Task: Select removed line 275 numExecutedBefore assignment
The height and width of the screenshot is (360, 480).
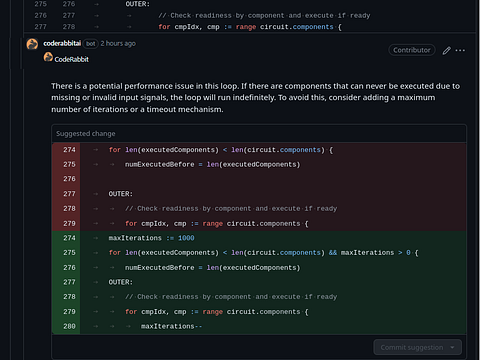Action: pos(259,165)
